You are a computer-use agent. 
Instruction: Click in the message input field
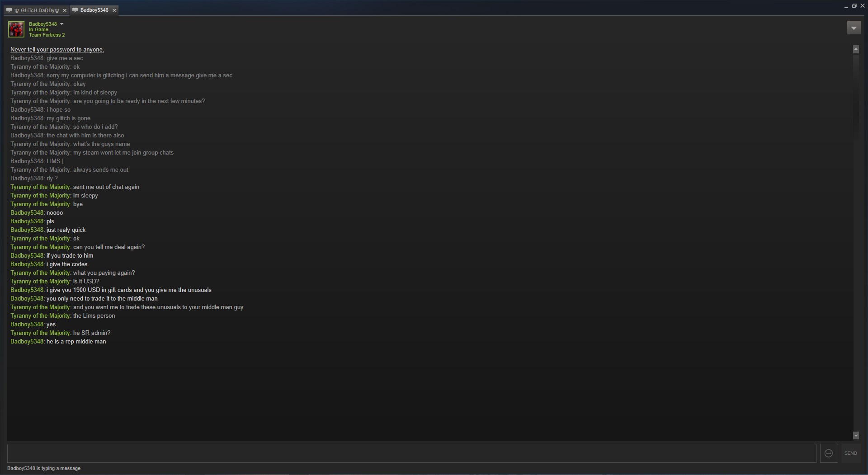(411, 453)
